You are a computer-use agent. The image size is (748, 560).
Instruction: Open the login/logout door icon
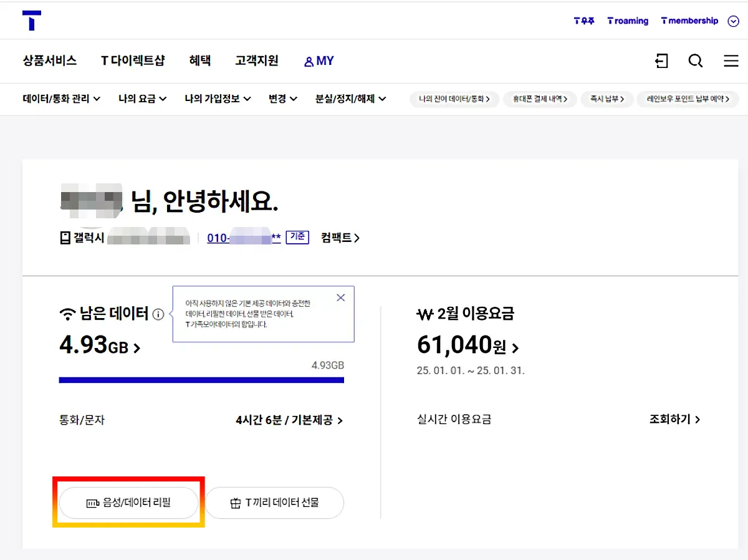click(661, 60)
